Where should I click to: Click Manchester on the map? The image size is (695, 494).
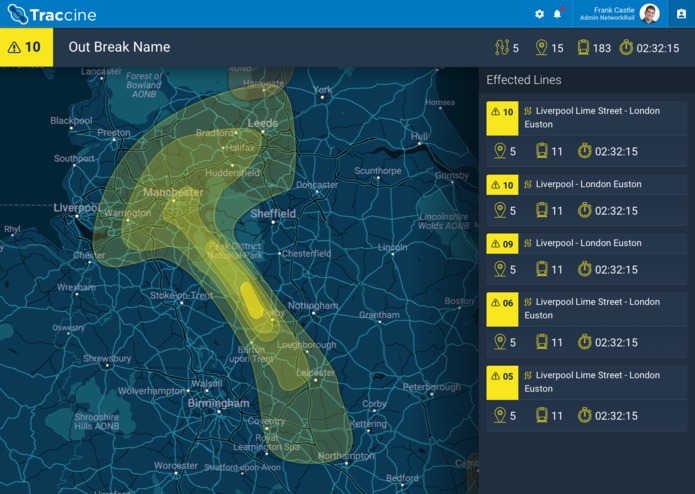point(173,192)
